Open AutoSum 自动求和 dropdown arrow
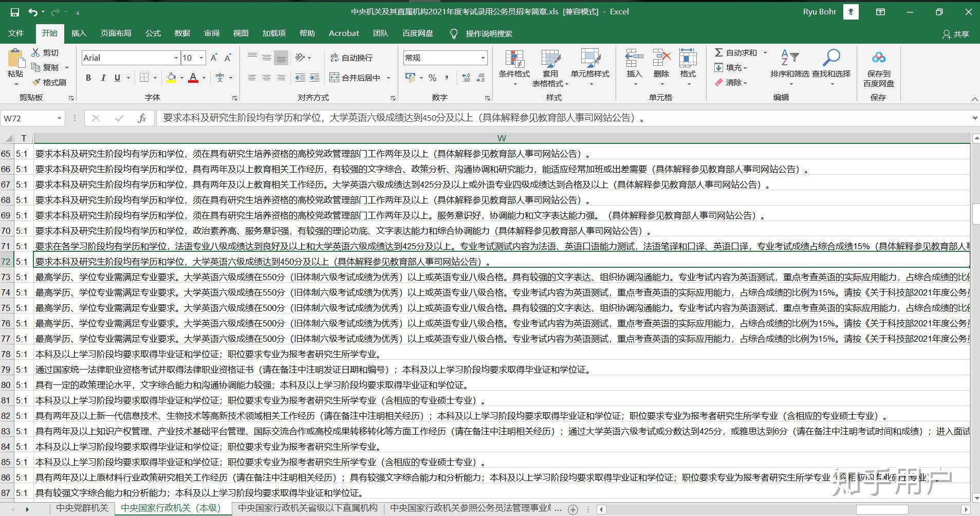The height and width of the screenshot is (516, 980). [765, 52]
